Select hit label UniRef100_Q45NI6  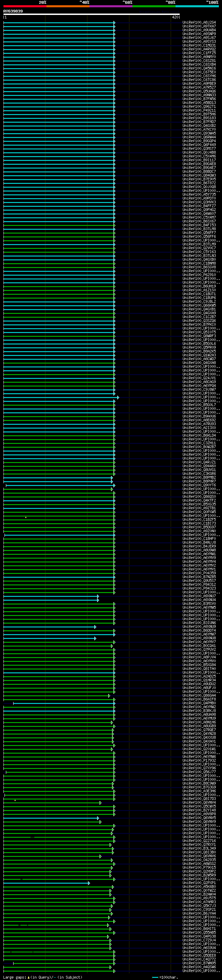199,68
